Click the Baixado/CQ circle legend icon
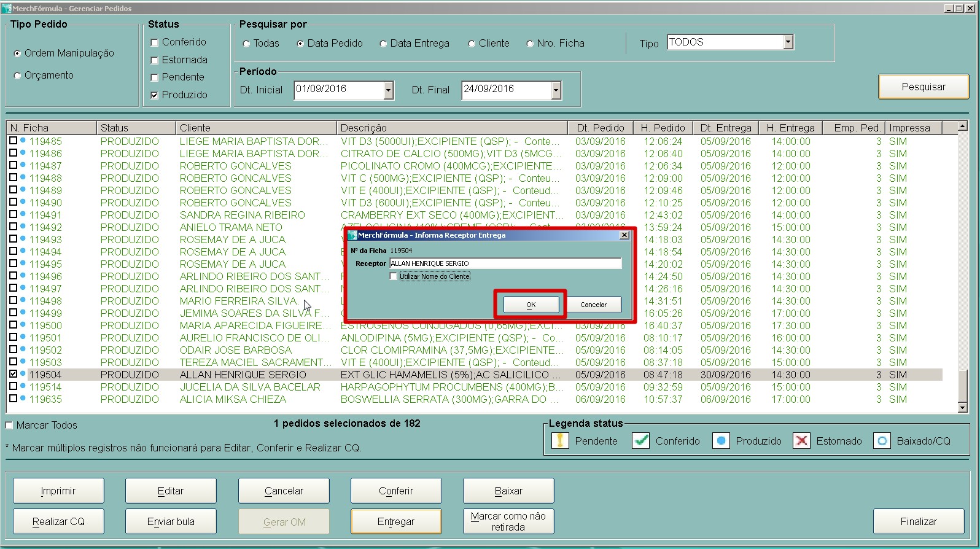The width and height of the screenshot is (980, 549). coord(882,441)
